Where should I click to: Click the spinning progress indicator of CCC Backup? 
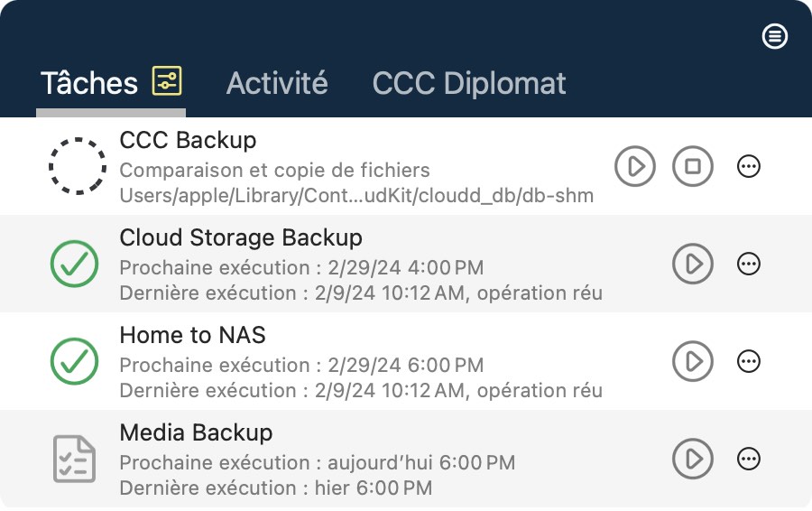[x=78, y=166]
